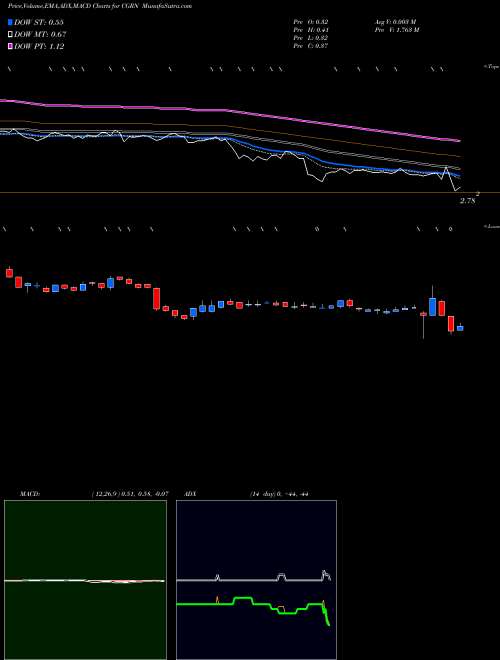The height and width of the screenshot is (660, 500).
Task: Select the 'DOW ST: 0.55' legend text
Action: tap(39, 22)
